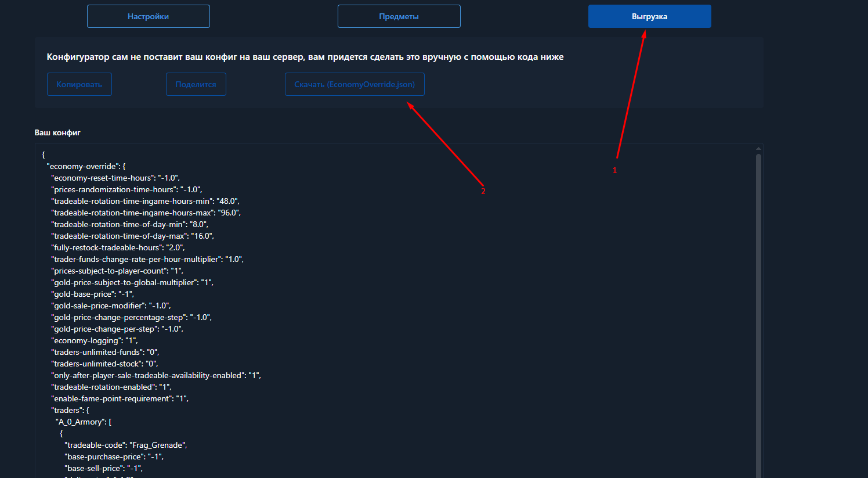Click the "Frag_Grenade" tradeable-code line

(125, 445)
